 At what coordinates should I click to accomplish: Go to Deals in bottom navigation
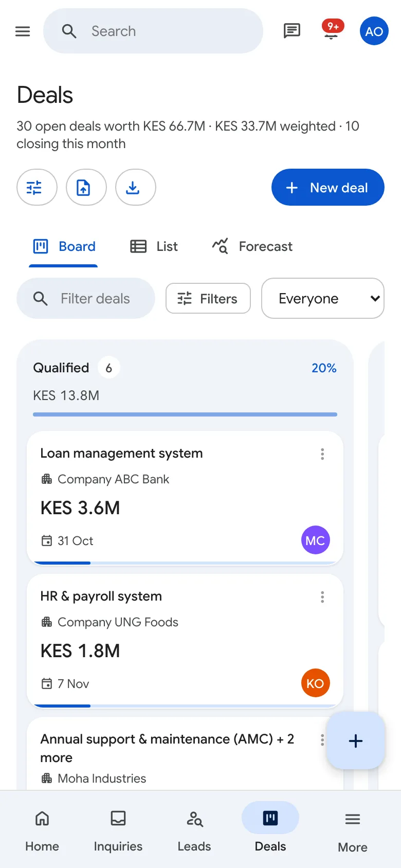pos(270,829)
